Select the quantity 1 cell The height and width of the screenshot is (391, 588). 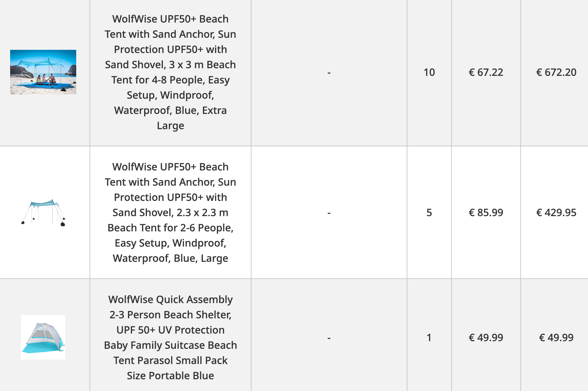429,338
